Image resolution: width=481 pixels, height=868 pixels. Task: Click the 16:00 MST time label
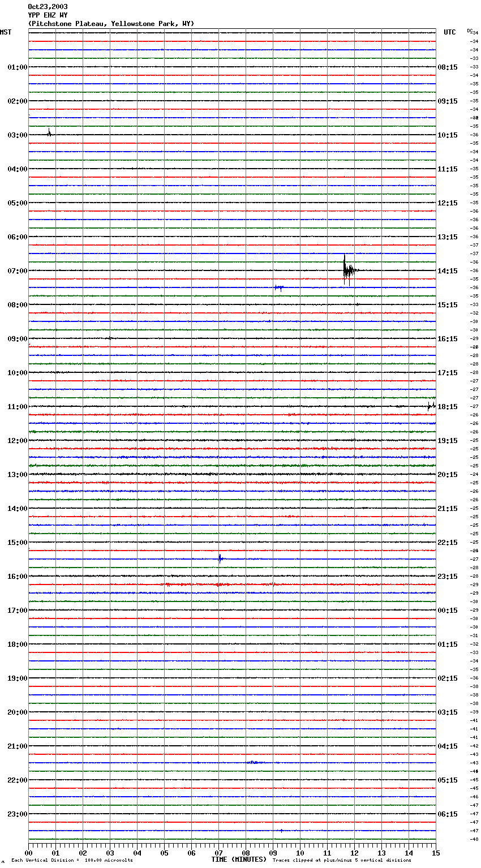18,577
